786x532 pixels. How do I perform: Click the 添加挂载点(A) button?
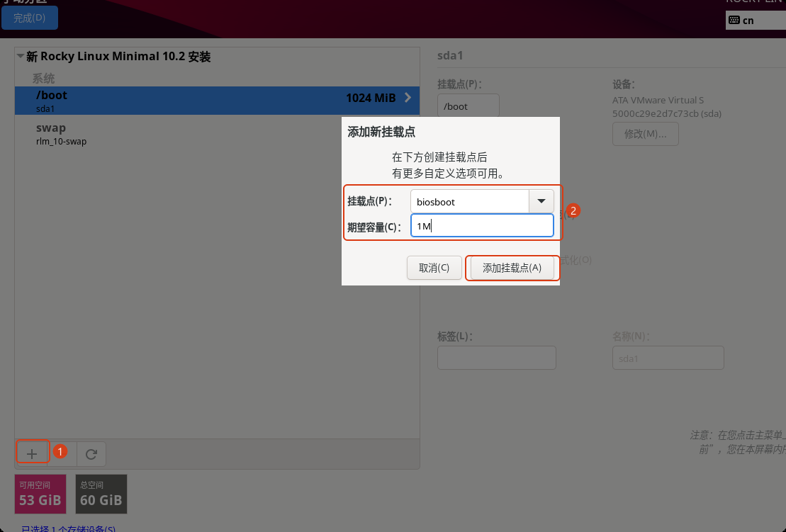[x=512, y=268]
